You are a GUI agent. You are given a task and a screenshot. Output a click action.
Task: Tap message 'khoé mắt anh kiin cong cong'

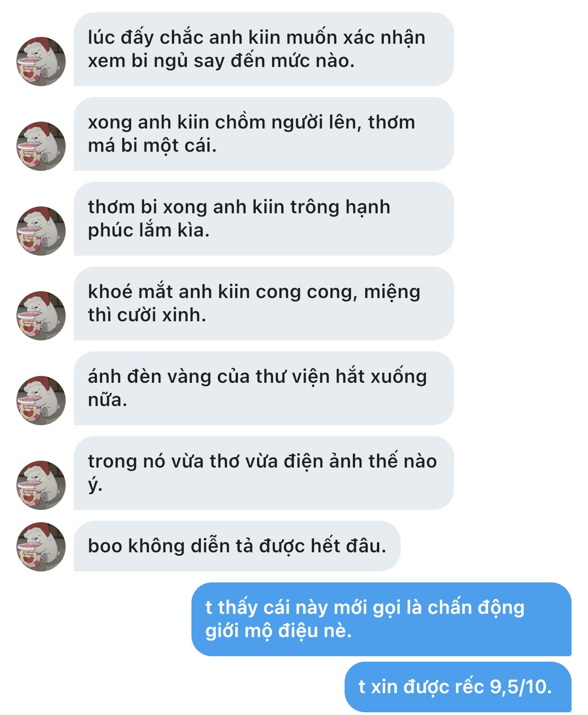[x=264, y=303]
